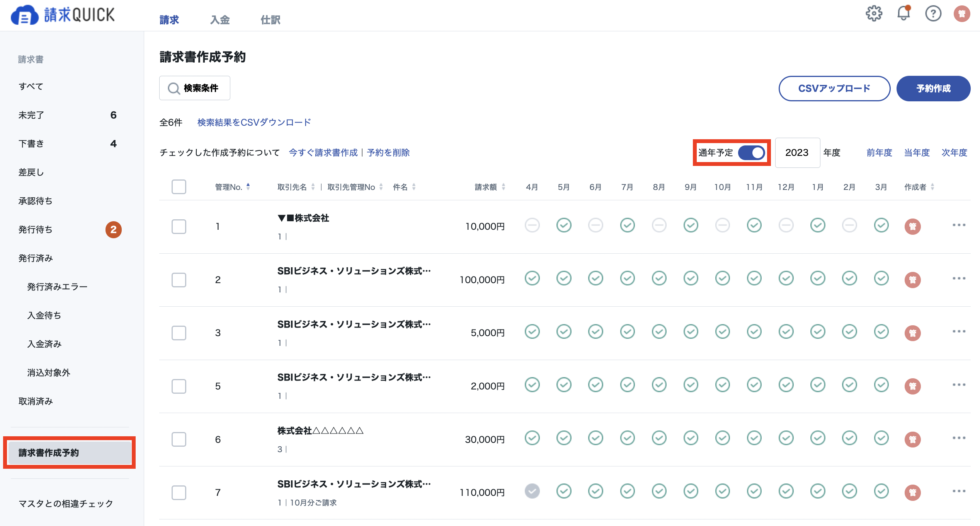Open notifications bell icon
This screenshot has width=980, height=526.
tap(903, 13)
